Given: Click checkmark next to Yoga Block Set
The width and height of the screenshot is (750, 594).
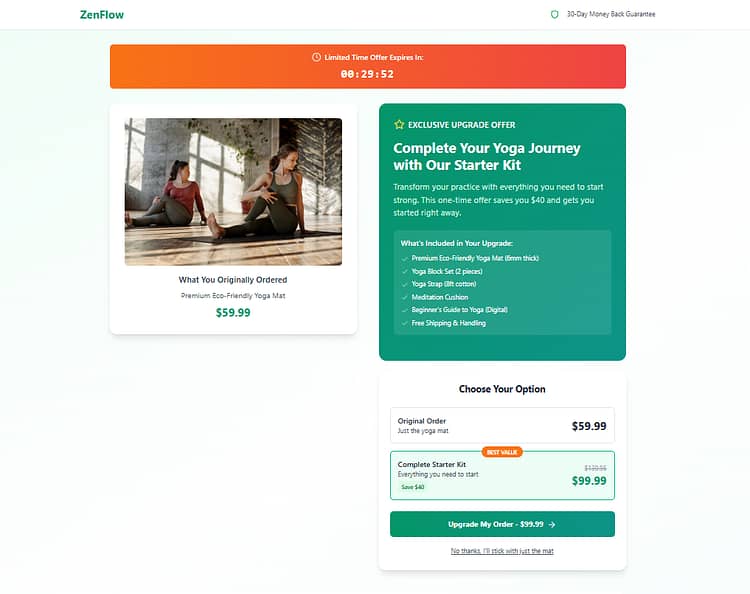Looking at the screenshot, I should pos(405,272).
